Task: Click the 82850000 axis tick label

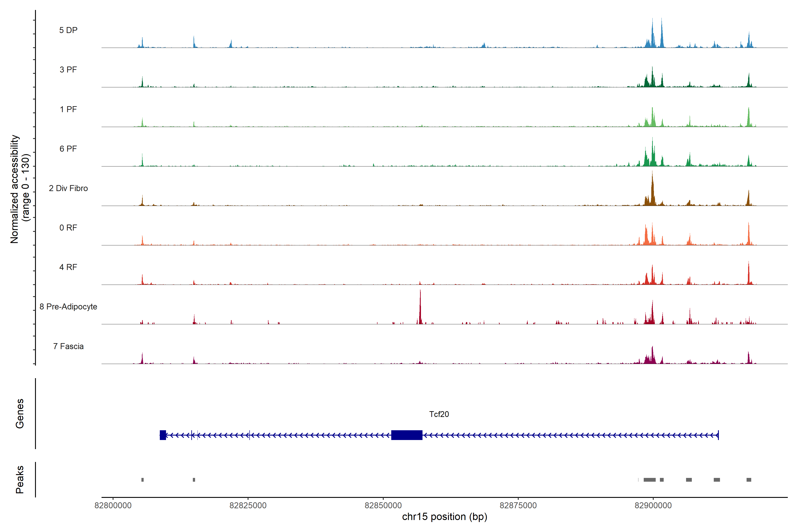Action: pos(383,506)
